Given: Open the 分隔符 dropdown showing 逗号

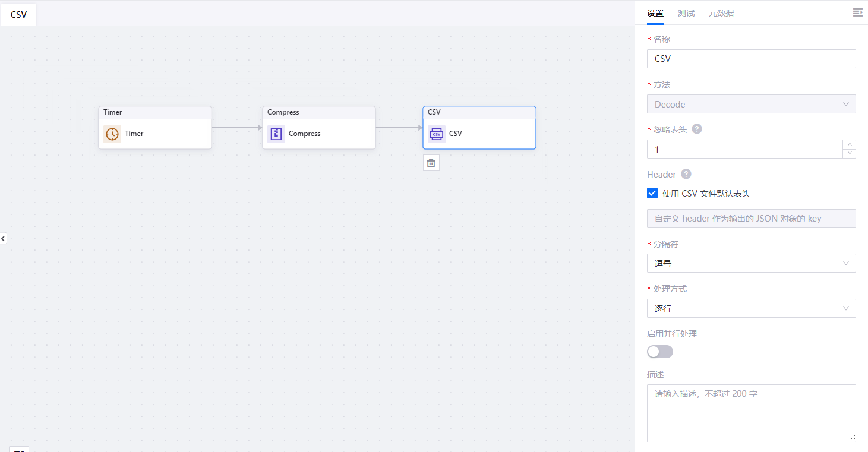Looking at the screenshot, I should pyautogui.click(x=751, y=263).
